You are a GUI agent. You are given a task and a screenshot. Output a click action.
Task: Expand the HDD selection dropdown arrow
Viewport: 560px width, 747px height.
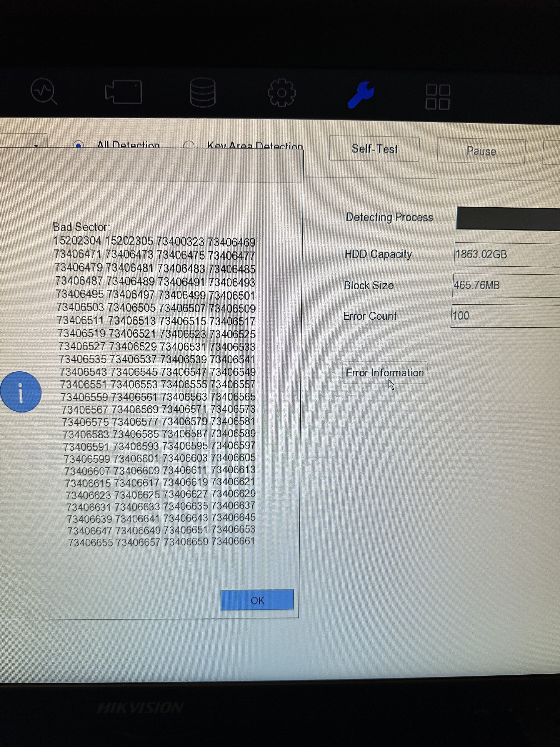[36, 146]
